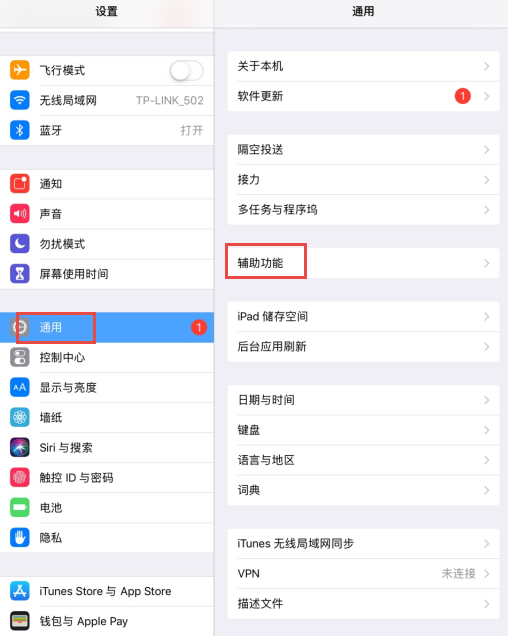The image size is (508, 636).
Task: Open the blue Wi-Fi 无线局域网 icon
Action: 19,100
